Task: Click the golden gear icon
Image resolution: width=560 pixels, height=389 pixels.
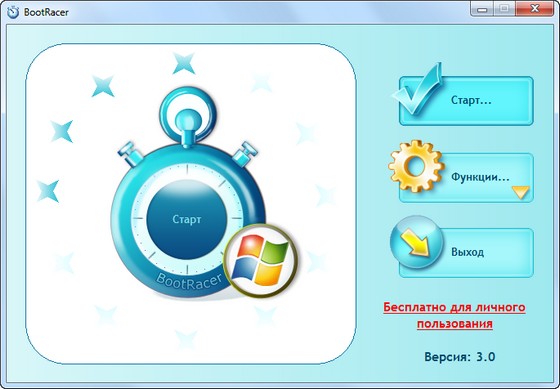Action: point(416,166)
